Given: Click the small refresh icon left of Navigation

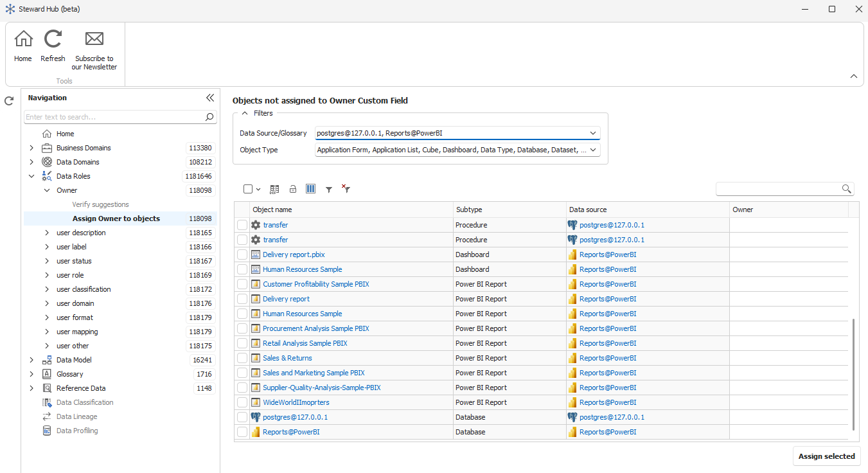Looking at the screenshot, I should 9,101.
